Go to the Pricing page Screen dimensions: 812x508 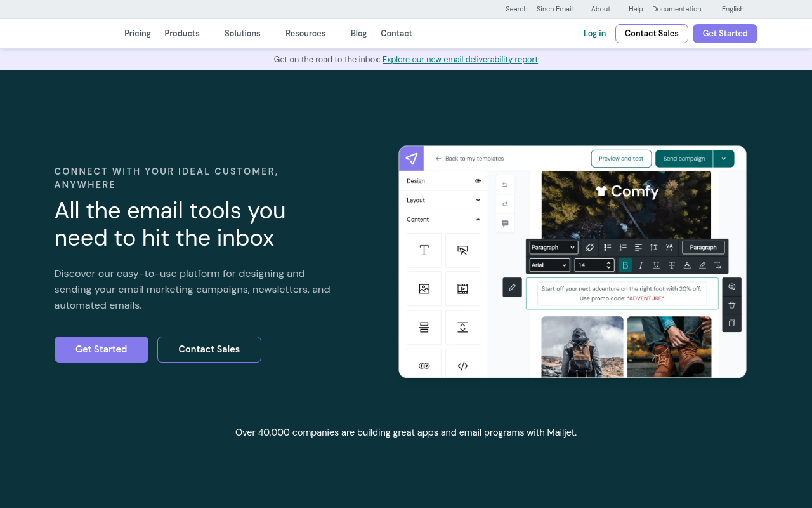[138, 34]
